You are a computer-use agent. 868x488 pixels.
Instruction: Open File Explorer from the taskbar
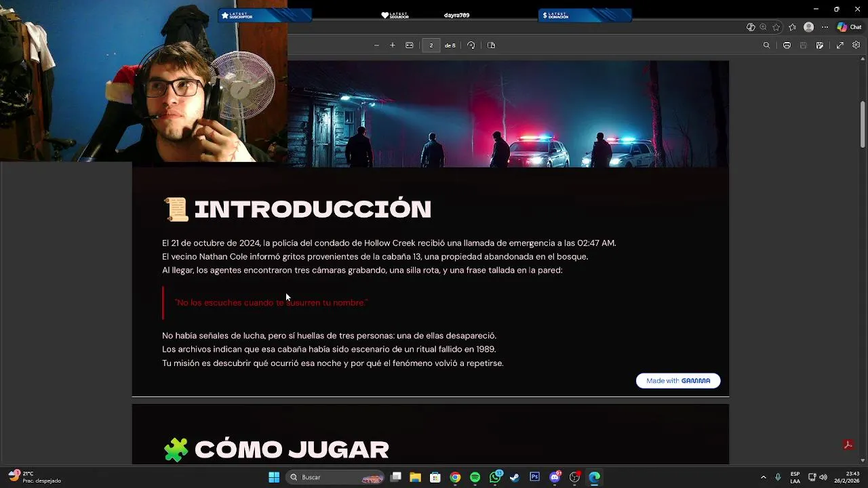point(415,477)
